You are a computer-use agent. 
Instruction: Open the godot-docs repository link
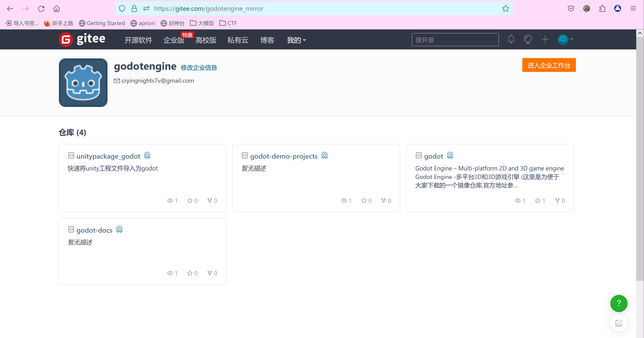point(94,230)
